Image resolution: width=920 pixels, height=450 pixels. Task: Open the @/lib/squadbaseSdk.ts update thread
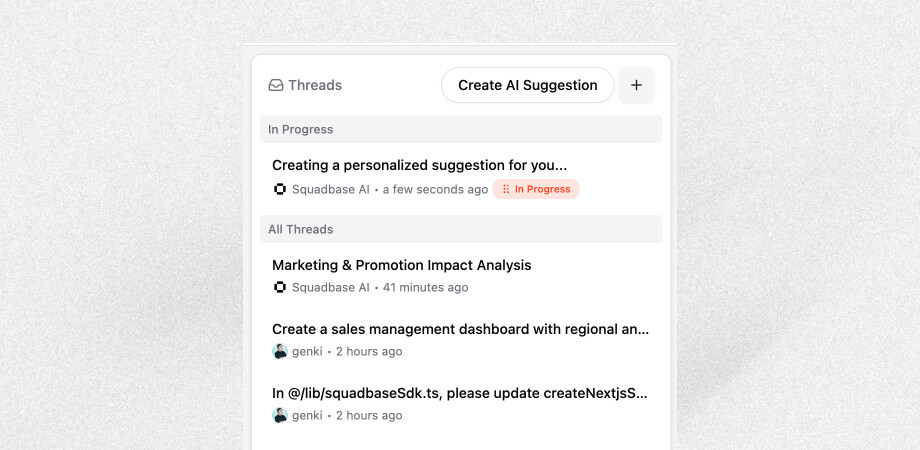(x=460, y=393)
